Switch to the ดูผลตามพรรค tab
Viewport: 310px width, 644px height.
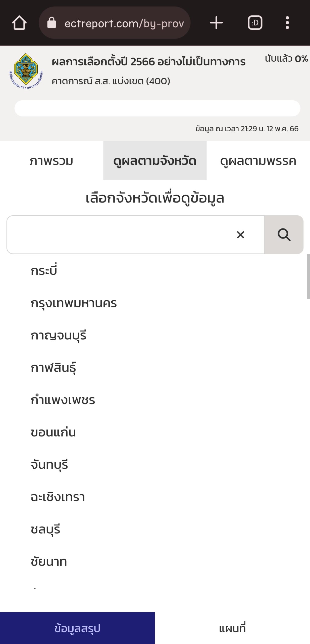click(258, 160)
